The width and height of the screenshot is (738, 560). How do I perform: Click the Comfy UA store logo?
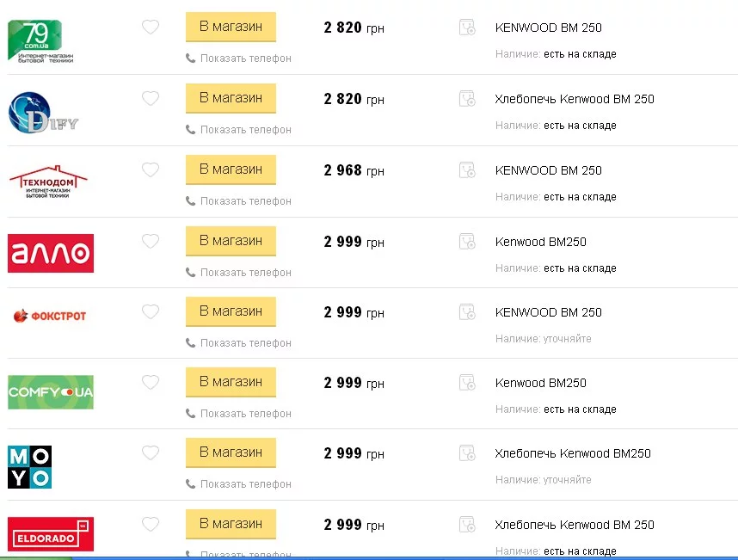click(51, 393)
